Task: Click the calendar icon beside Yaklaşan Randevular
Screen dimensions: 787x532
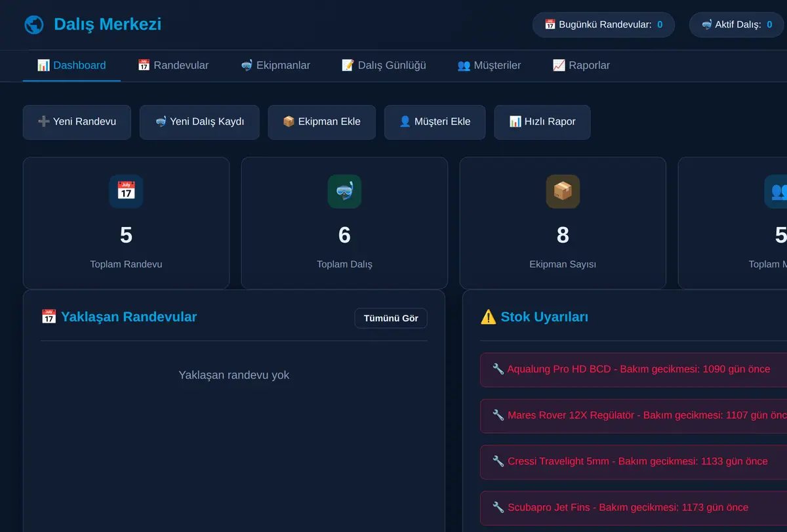Action: point(49,317)
